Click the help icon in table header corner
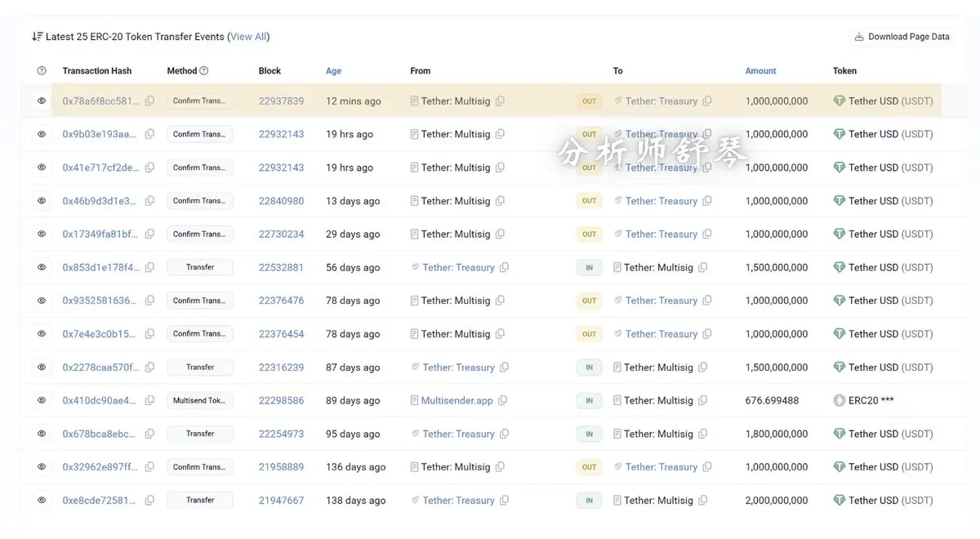The image size is (980, 539). (x=42, y=71)
